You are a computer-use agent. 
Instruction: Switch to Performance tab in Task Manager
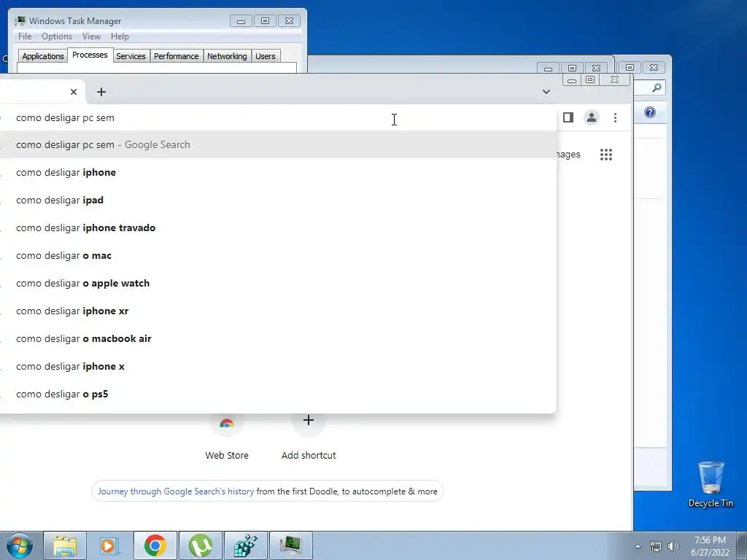pos(177,56)
